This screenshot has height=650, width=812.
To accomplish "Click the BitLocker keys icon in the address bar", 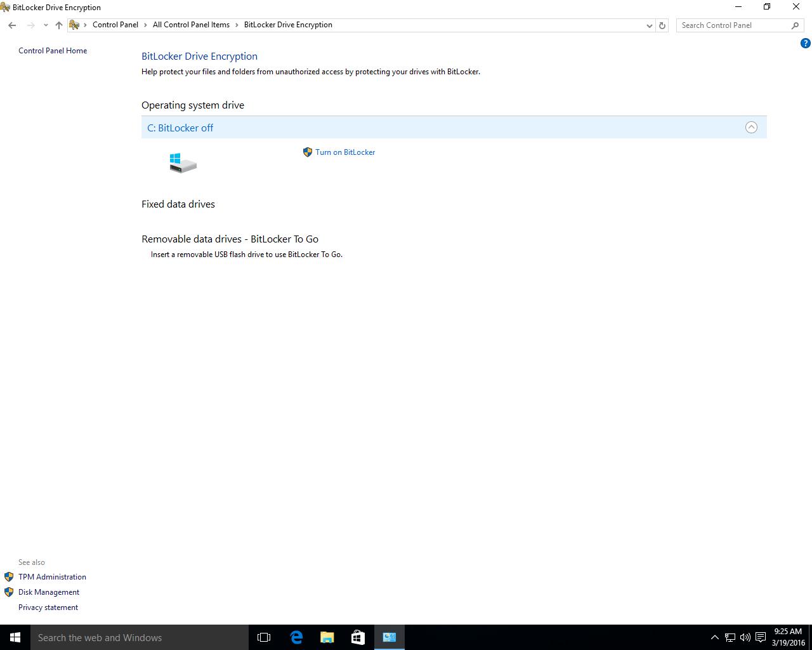I will (74, 25).
